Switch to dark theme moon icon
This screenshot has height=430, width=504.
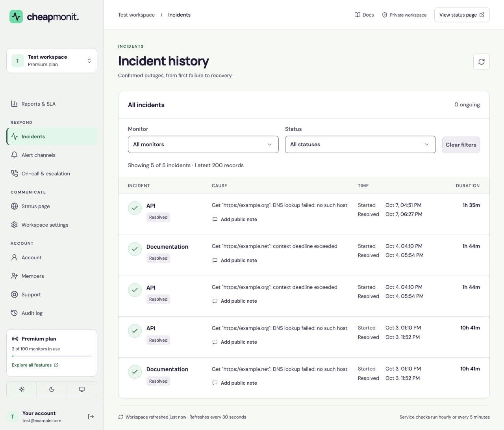[52, 389]
